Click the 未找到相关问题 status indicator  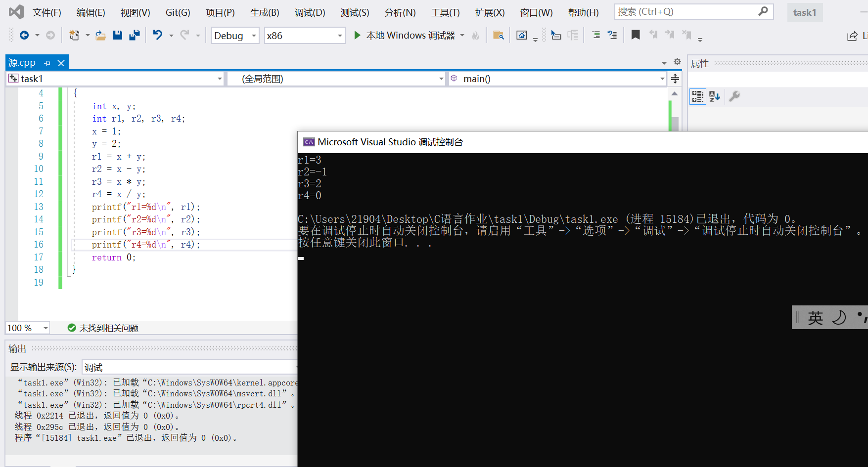[x=103, y=328]
